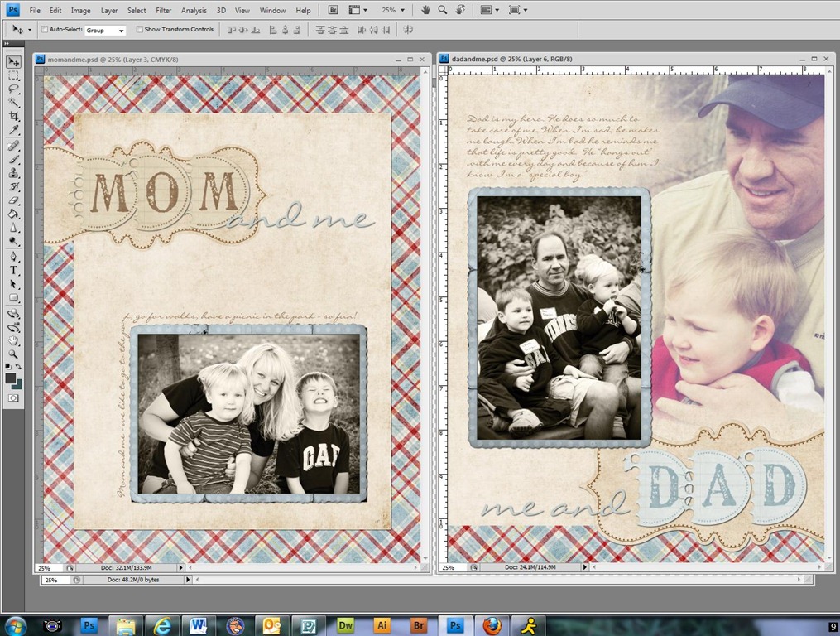Choose the Horizontal Type tool
The image size is (840, 636).
14,270
